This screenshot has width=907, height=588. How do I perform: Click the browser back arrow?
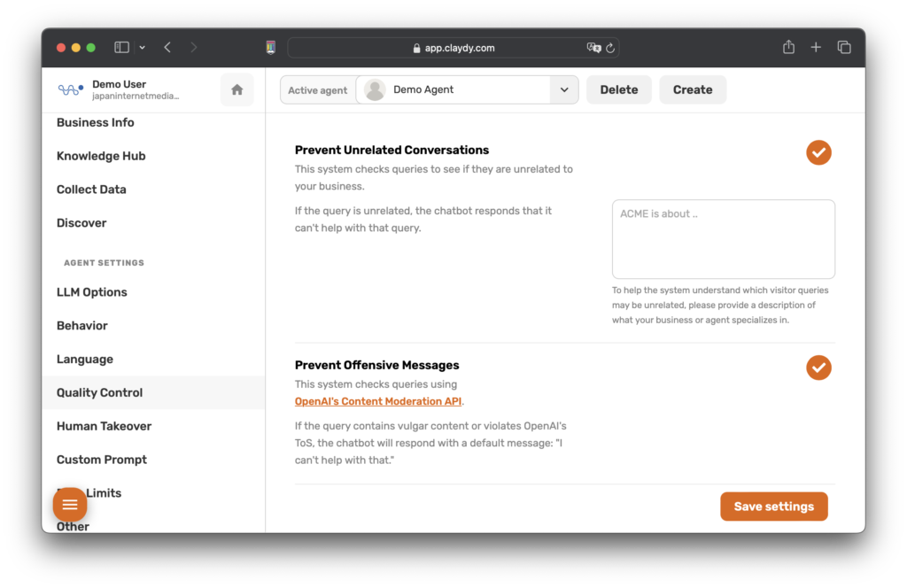tap(167, 48)
